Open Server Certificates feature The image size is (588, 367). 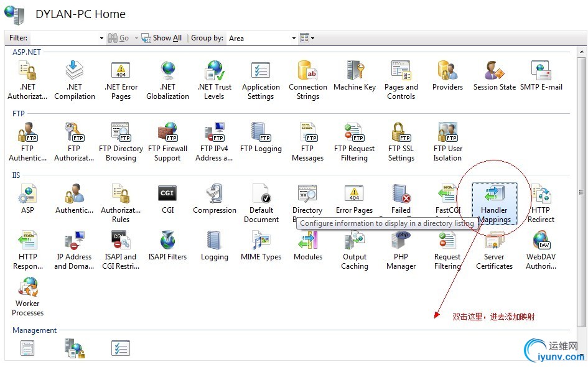point(494,250)
